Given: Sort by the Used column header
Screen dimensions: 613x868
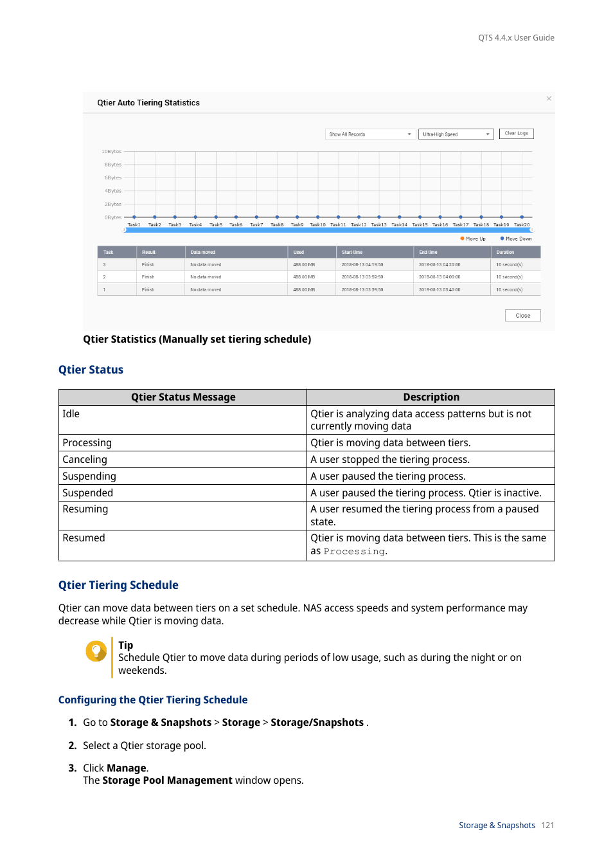Looking at the screenshot, I should tap(312, 253).
